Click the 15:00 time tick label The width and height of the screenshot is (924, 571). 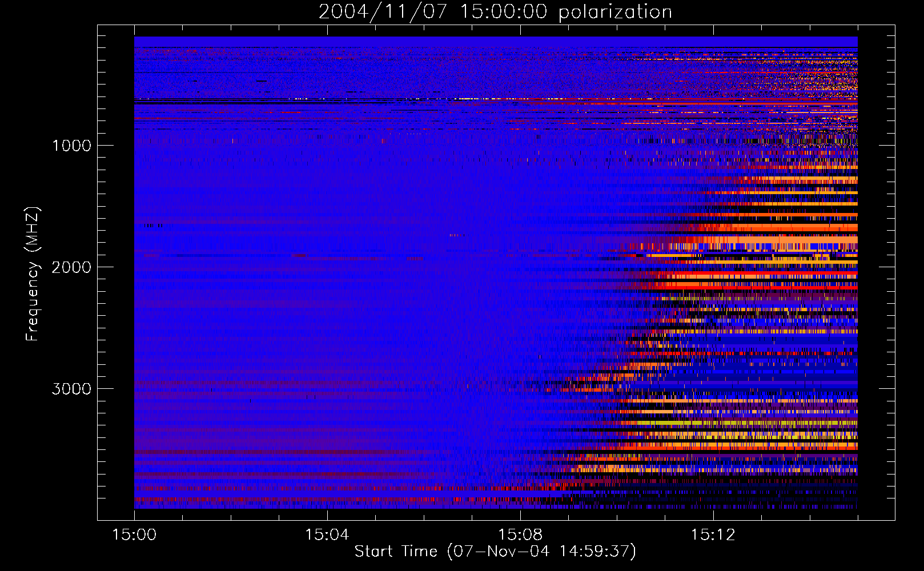point(134,534)
